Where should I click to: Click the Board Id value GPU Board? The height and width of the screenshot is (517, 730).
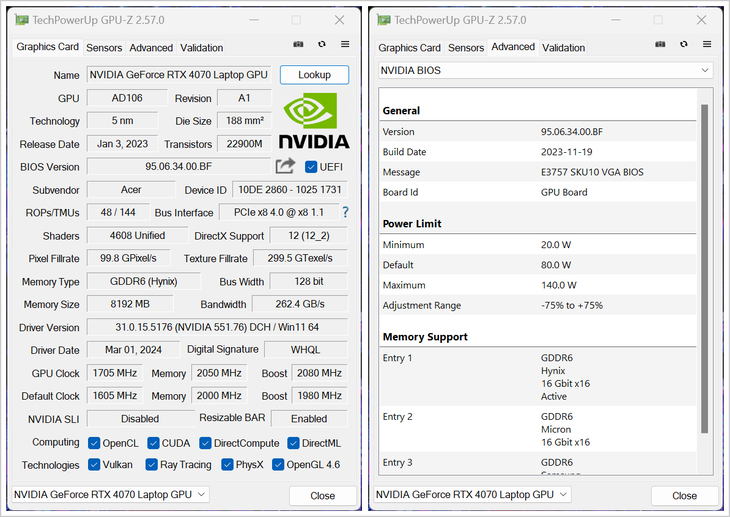click(x=564, y=192)
